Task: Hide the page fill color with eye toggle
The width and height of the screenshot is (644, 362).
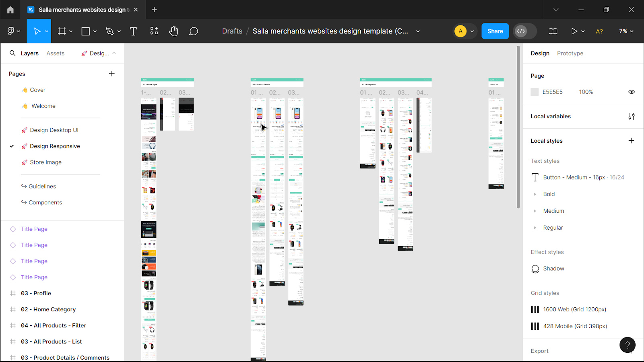Action: [x=631, y=92]
